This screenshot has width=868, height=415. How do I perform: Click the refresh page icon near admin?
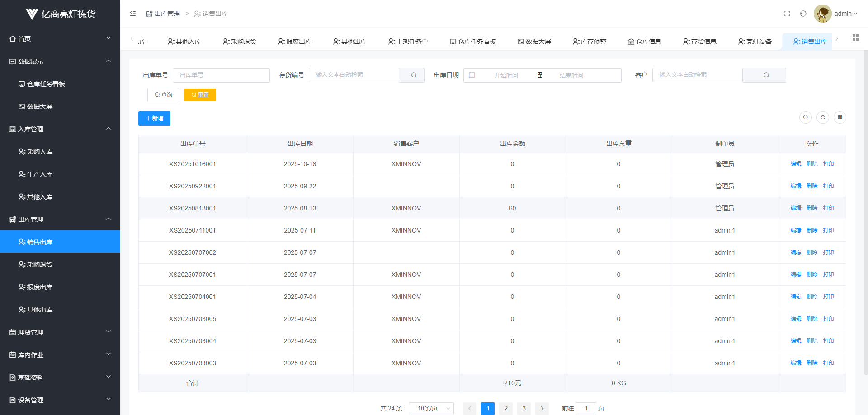click(x=803, y=14)
